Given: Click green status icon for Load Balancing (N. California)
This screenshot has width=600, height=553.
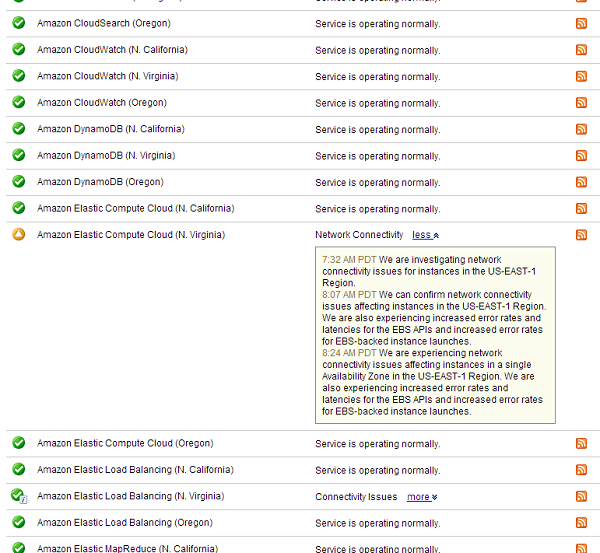Looking at the screenshot, I should (x=18, y=469).
